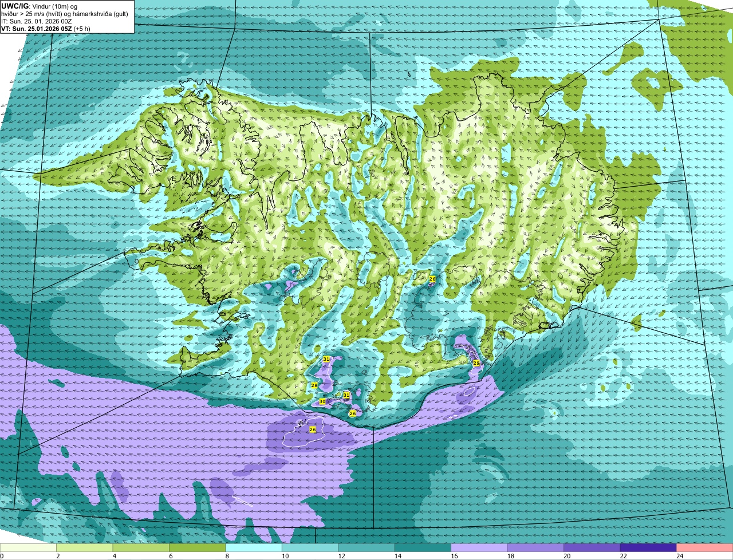
Task: Click the olive green 6–8 legend swatch
Action: pyautogui.click(x=198, y=547)
